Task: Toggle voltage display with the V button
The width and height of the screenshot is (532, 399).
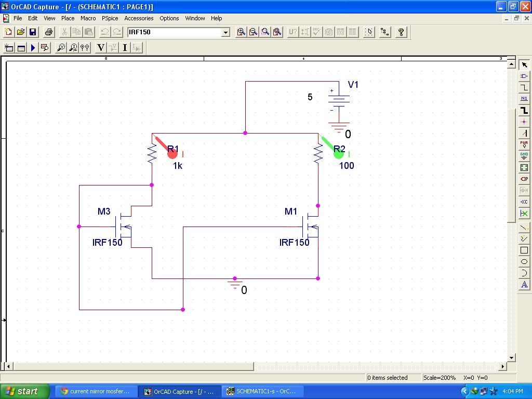Action: [x=100, y=47]
